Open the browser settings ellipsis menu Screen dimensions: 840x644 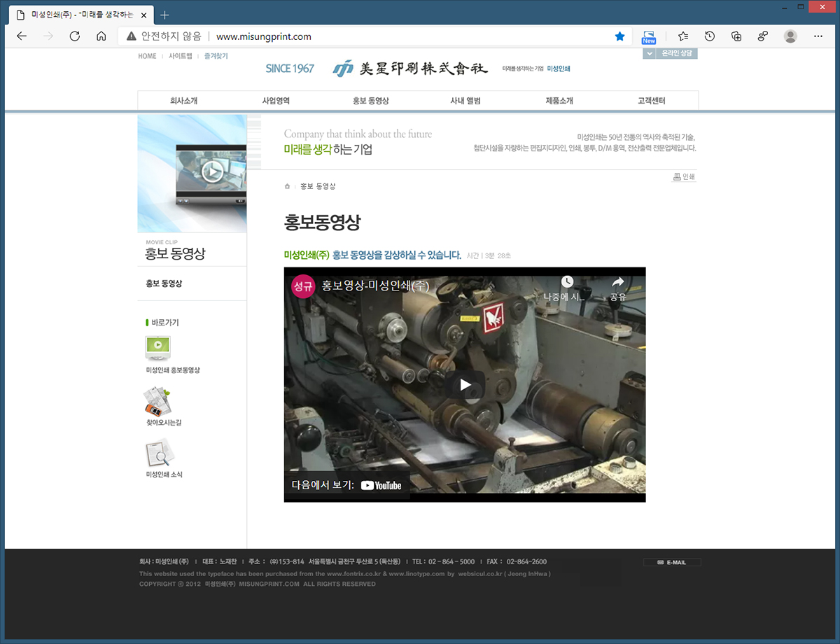(x=818, y=36)
